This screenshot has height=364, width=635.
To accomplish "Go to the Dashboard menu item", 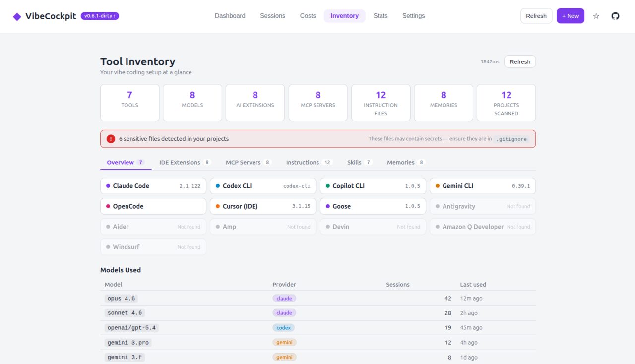I will coord(230,16).
